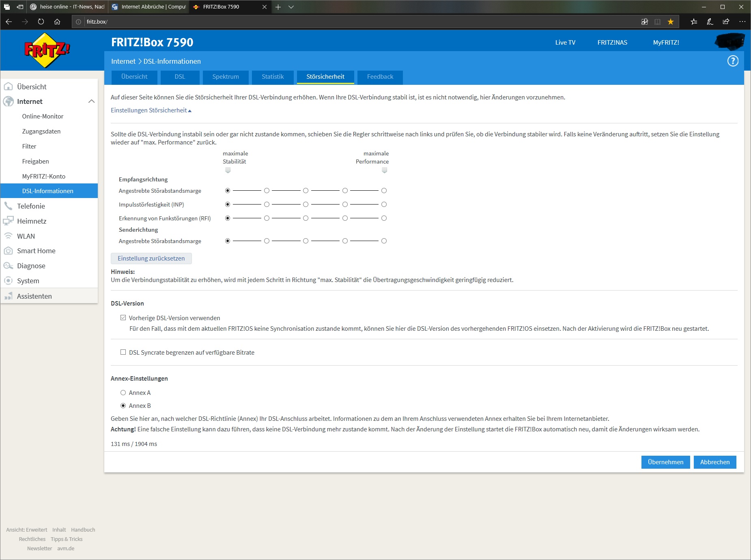Click the Übersicht house icon in sidebar

[x=8, y=86]
